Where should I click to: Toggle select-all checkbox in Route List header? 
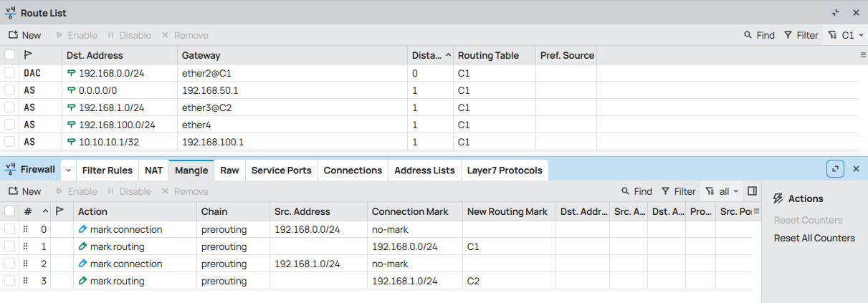pyautogui.click(x=9, y=55)
